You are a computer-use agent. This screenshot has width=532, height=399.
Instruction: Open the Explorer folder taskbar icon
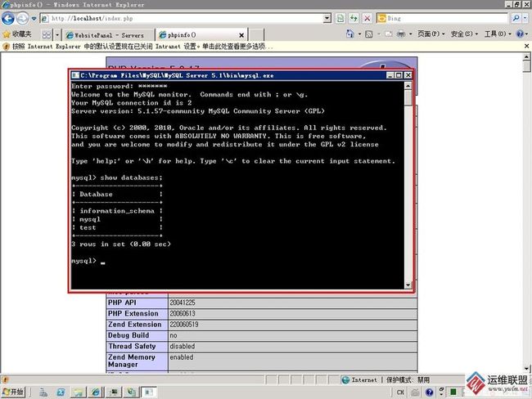coord(79,392)
